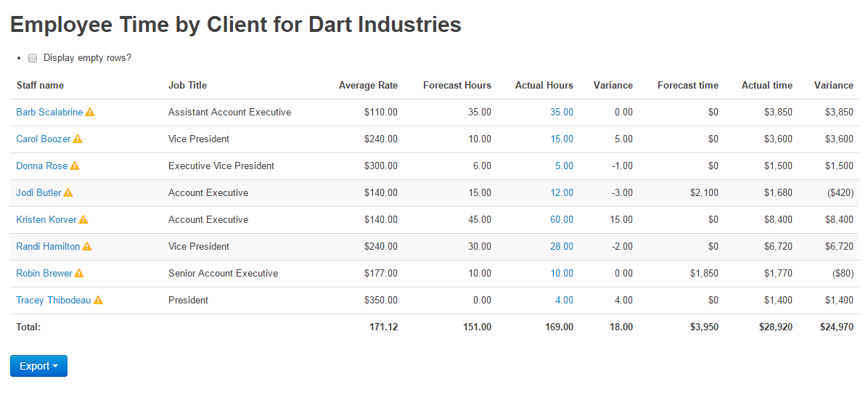Click Kristen Korver's 60.00 actual hours link
The width and height of the screenshot is (868, 408).
point(562,219)
